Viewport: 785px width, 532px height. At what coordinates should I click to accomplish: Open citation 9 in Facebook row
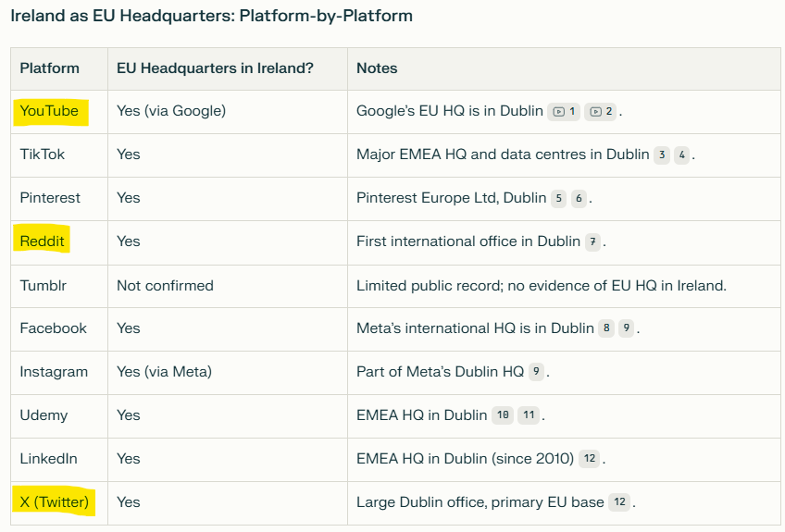627,328
